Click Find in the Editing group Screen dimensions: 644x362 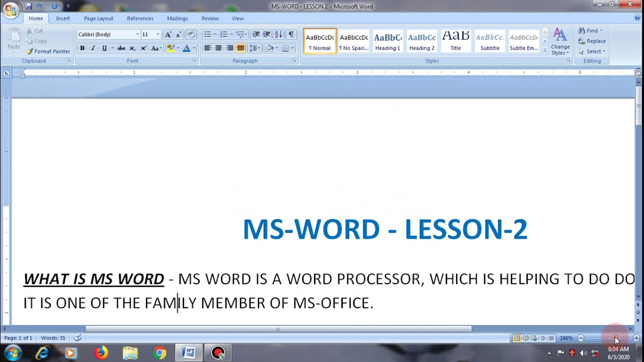tap(590, 31)
